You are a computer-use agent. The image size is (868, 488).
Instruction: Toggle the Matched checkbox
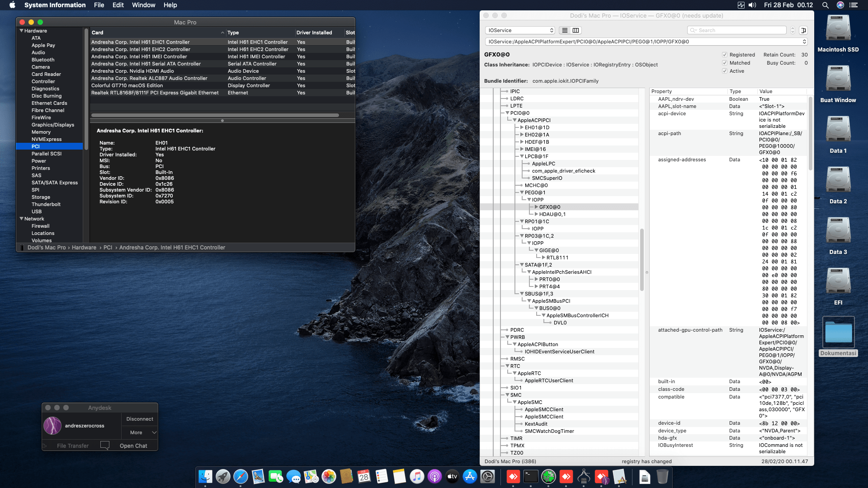point(725,63)
